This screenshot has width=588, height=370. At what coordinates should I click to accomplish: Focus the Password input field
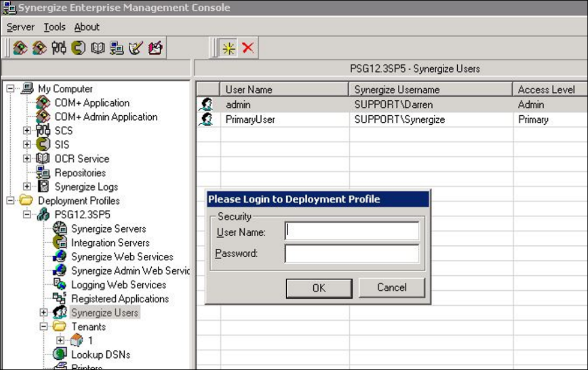pyautogui.click(x=352, y=254)
